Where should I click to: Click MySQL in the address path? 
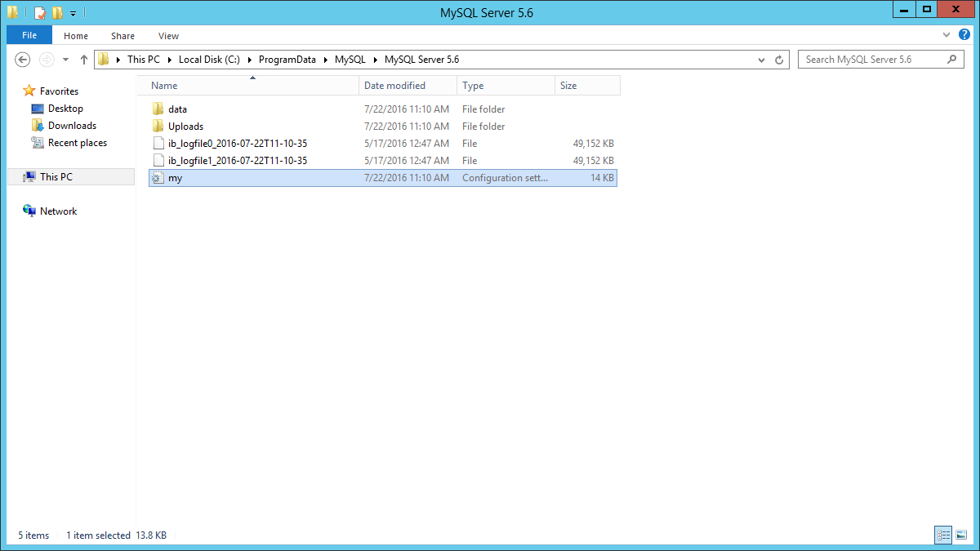(350, 60)
